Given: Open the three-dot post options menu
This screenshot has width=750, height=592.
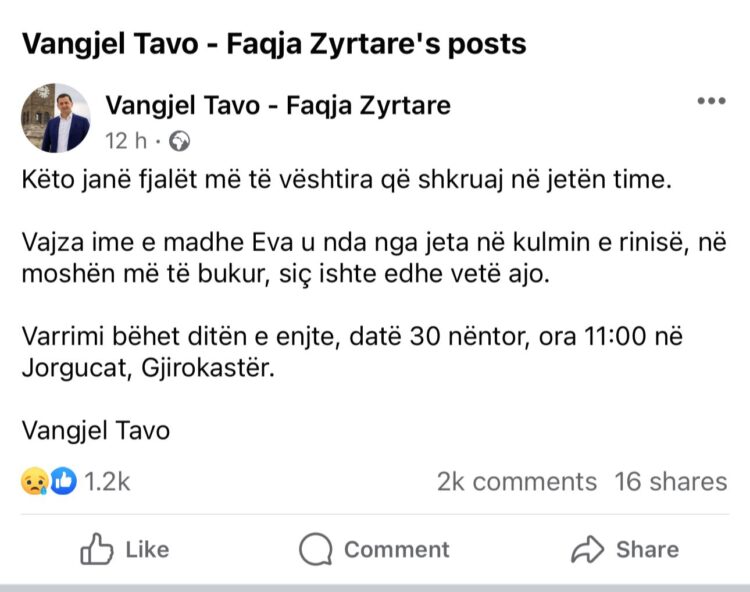Looking at the screenshot, I should click(x=711, y=101).
